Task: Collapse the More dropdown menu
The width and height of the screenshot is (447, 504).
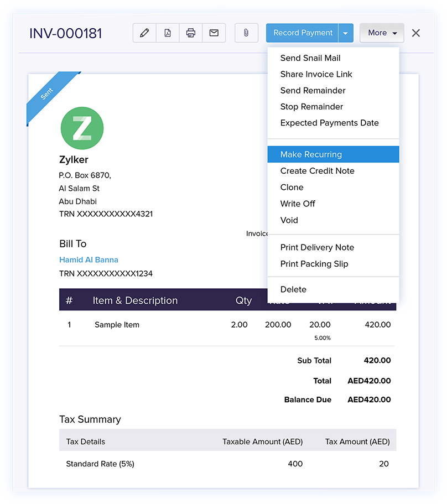Action: click(x=382, y=33)
